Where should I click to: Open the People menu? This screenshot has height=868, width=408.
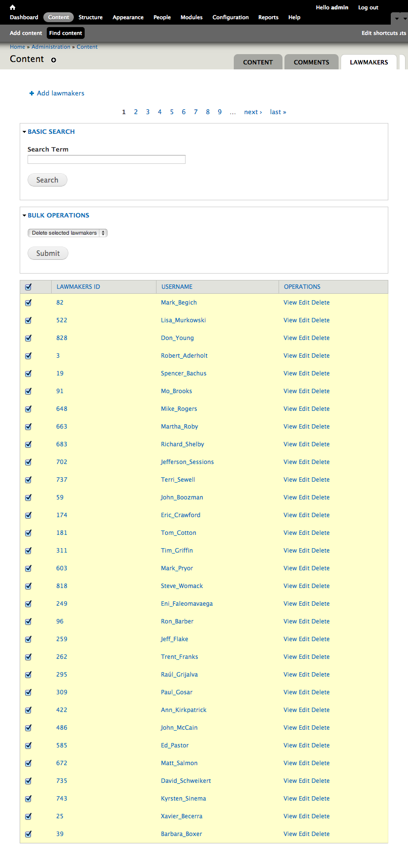point(162,17)
